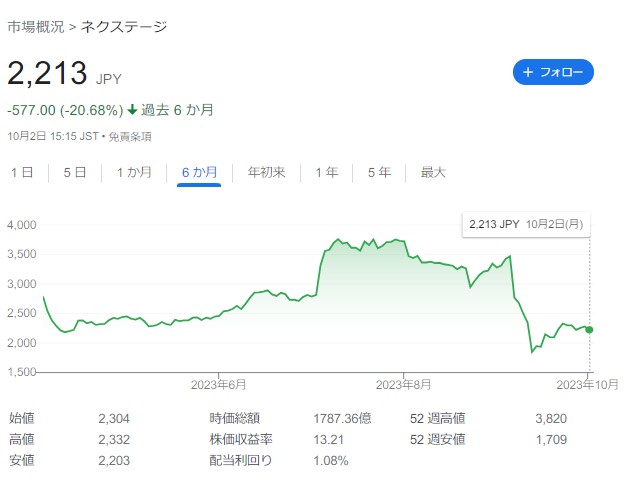Click the 2023年10月 axis marker
The image size is (626, 484).
[x=587, y=385]
